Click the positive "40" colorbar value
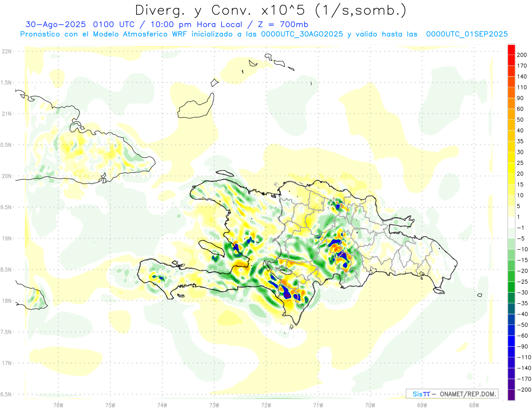 pos(521,131)
